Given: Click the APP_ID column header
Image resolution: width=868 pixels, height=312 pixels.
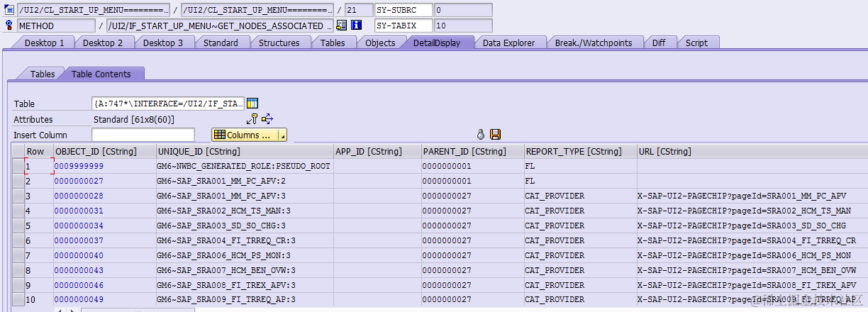Looking at the screenshot, I should point(377,151).
